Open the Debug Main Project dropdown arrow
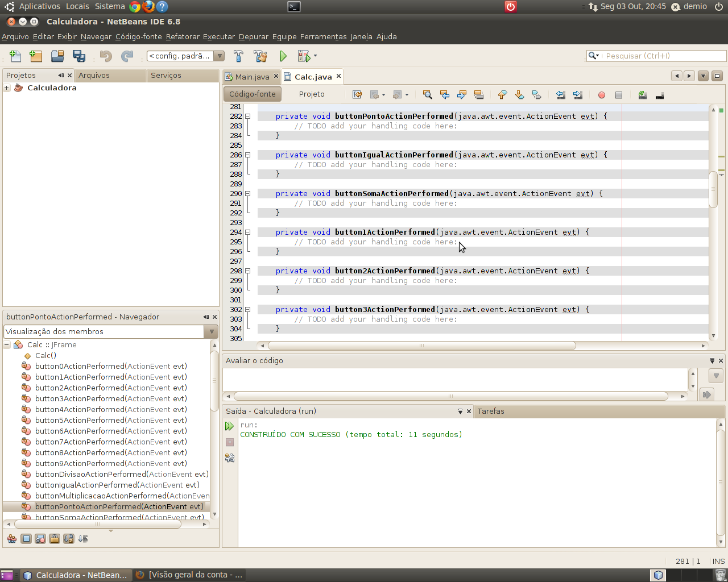The height and width of the screenshot is (582, 728). coord(315,56)
